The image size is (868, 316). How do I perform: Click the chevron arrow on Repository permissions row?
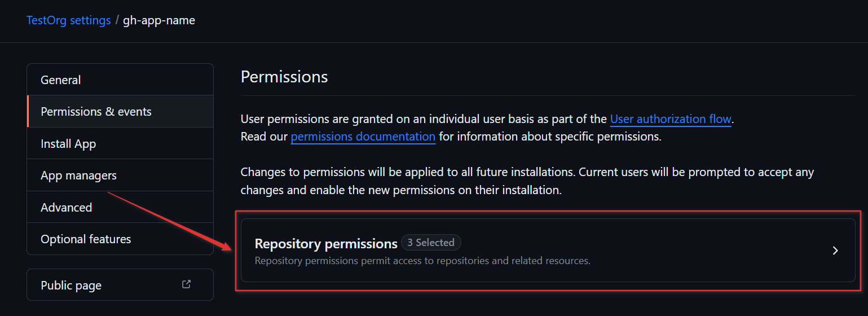pos(835,251)
